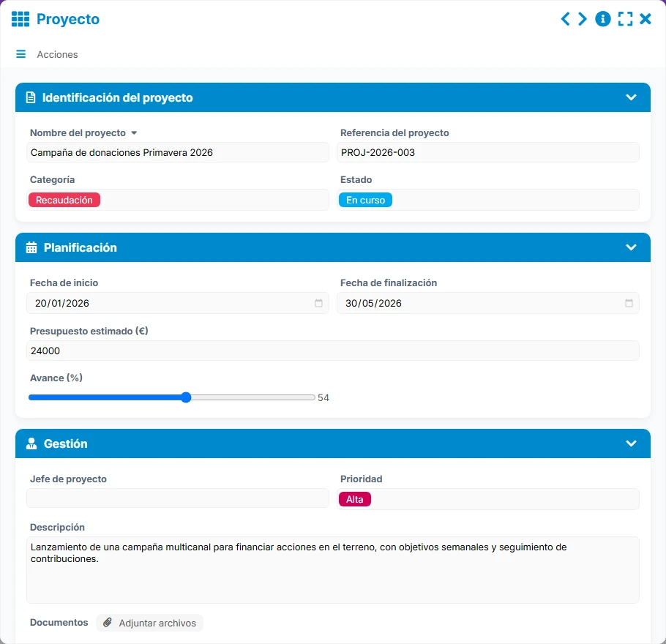This screenshot has width=666, height=644.
Task: Open the Nombre del proyecto dropdown arrow
Action: (x=134, y=133)
